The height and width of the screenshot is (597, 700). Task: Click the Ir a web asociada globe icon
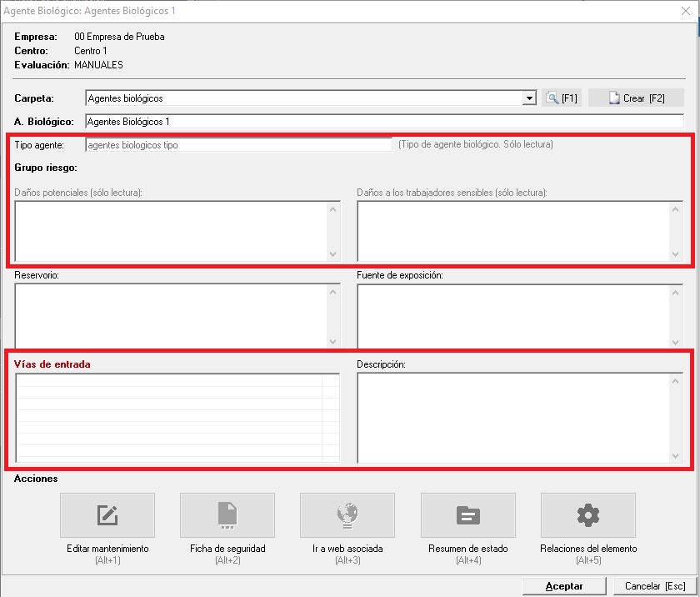point(347,515)
